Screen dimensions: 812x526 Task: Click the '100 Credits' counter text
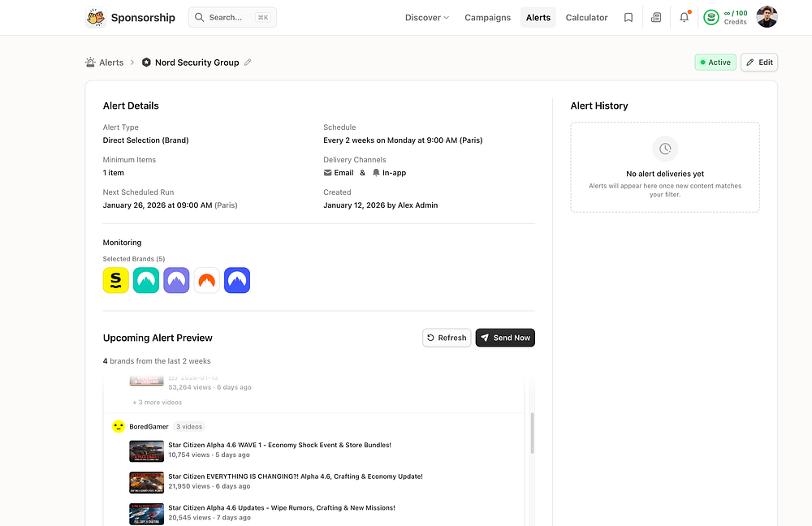736,17
